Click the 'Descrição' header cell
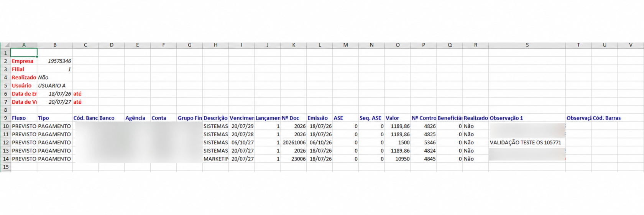The image size is (644, 215). pyautogui.click(x=215, y=118)
